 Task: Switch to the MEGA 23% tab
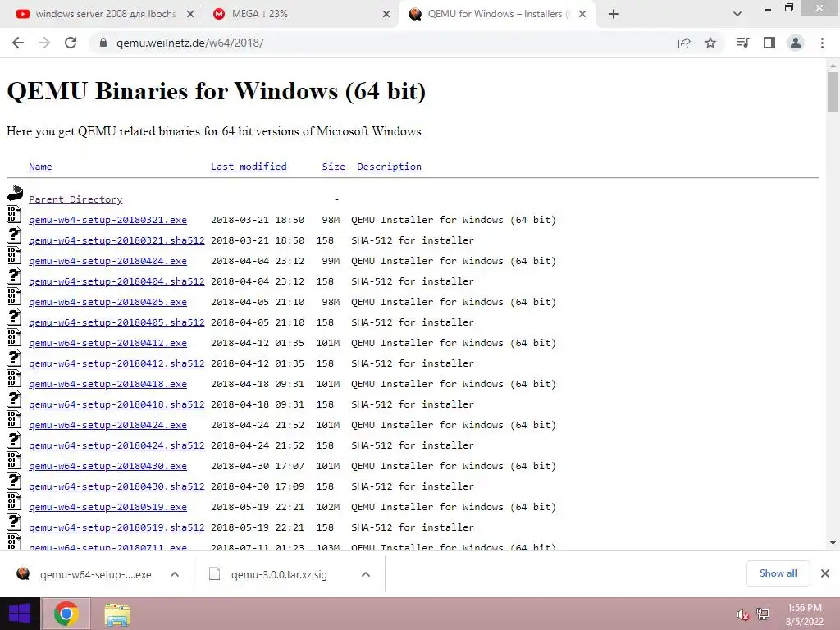pyautogui.click(x=302, y=15)
